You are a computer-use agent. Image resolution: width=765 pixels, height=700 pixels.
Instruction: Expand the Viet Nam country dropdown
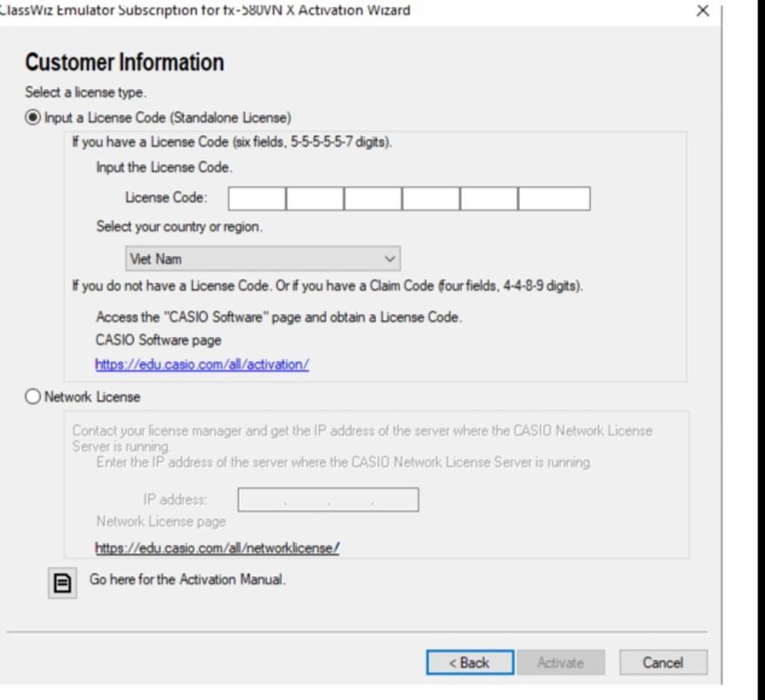(x=263, y=258)
